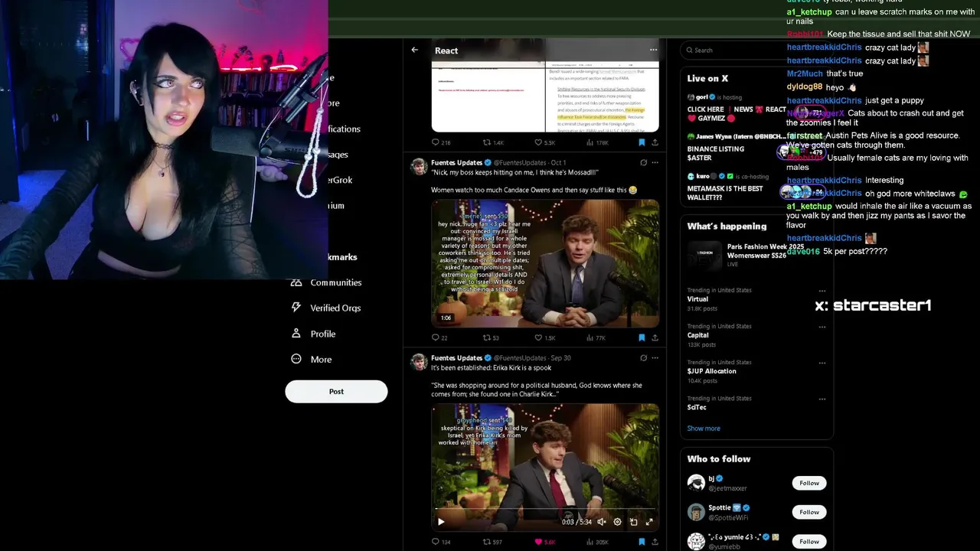Enable picture-in-picture for the video
The height and width of the screenshot is (551, 980).
pos(633,522)
